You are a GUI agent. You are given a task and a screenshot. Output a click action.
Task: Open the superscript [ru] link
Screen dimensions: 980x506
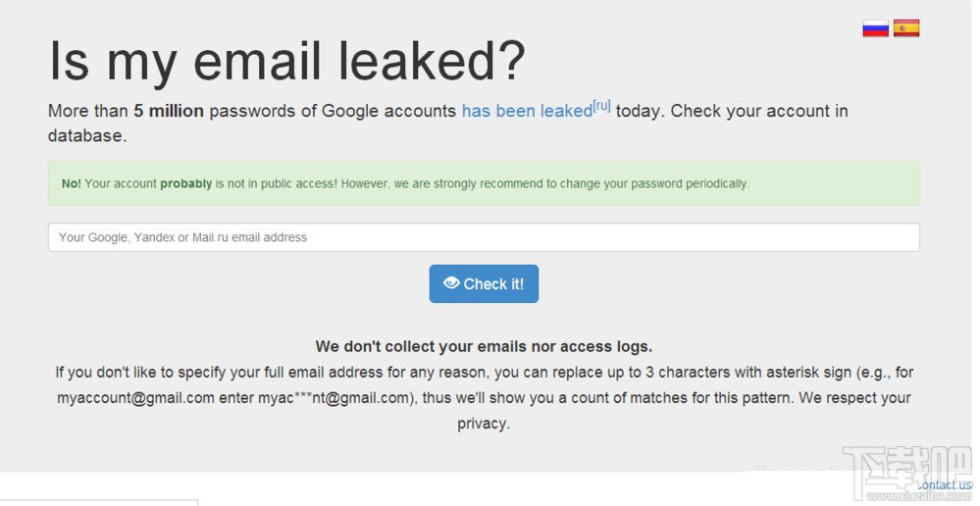[602, 106]
